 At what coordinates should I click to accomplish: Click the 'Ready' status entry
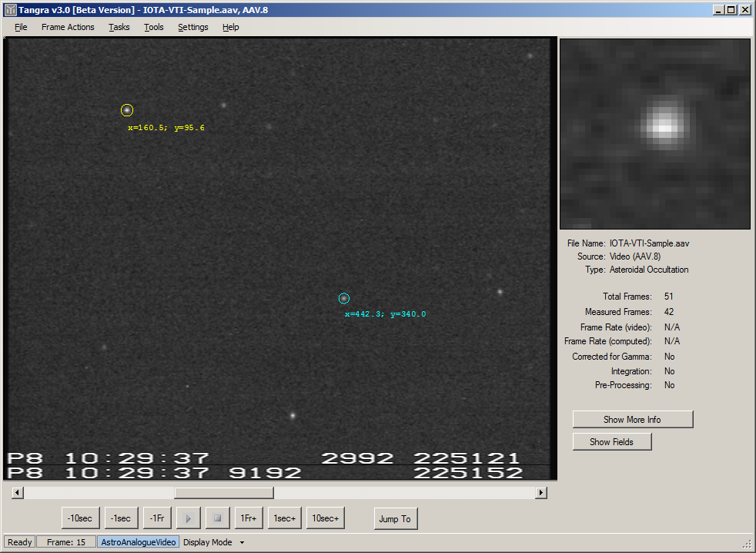[x=19, y=542]
